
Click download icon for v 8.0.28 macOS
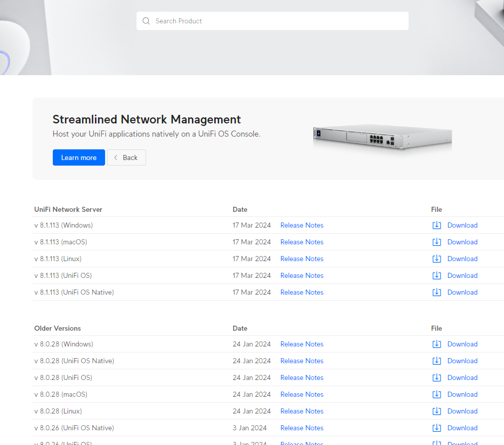[x=436, y=394]
